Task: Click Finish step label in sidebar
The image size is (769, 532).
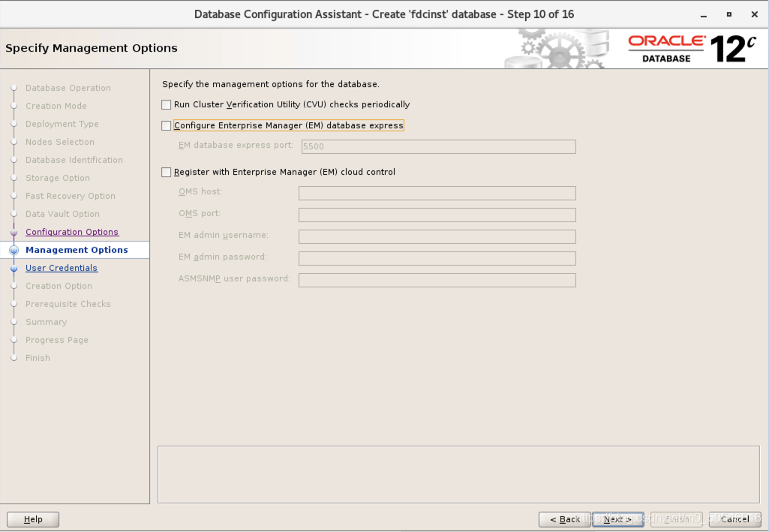Action: click(38, 358)
